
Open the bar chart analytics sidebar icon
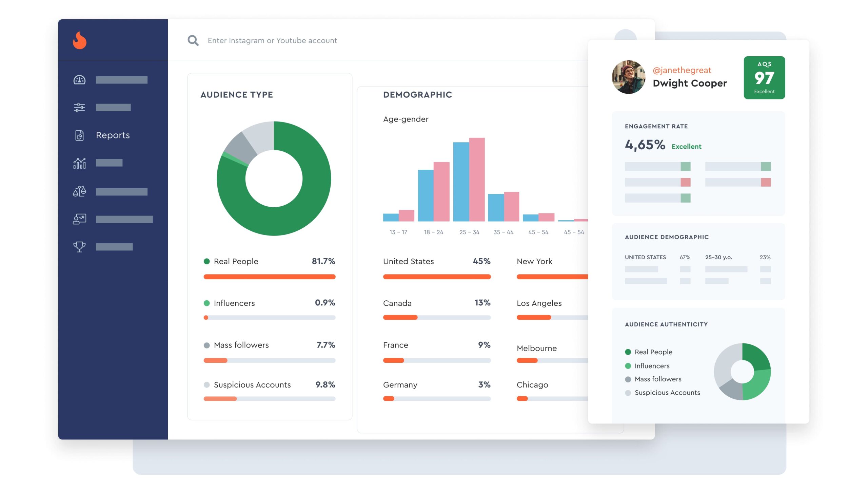(80, 163)
